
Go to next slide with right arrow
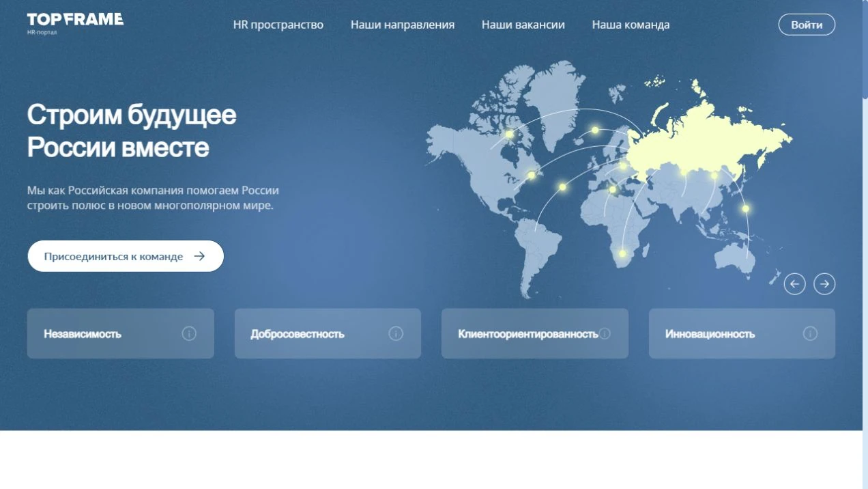[x=824, y=283]
